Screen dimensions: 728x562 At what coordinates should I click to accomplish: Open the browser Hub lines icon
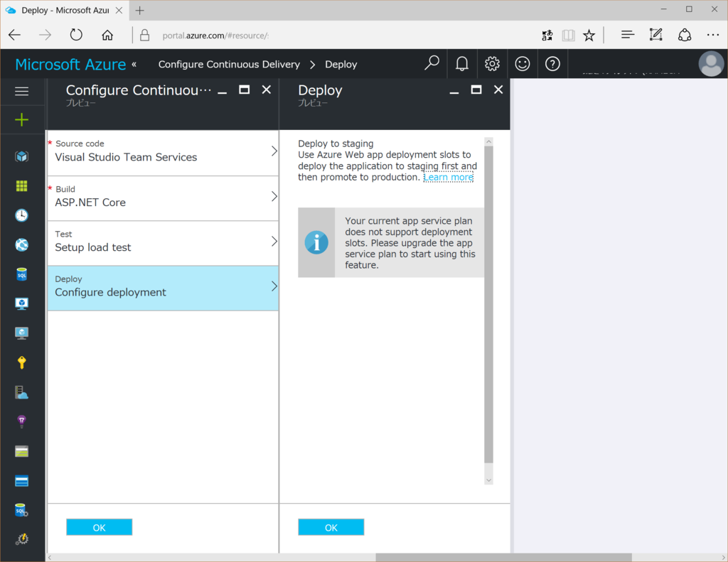(628, 35)
